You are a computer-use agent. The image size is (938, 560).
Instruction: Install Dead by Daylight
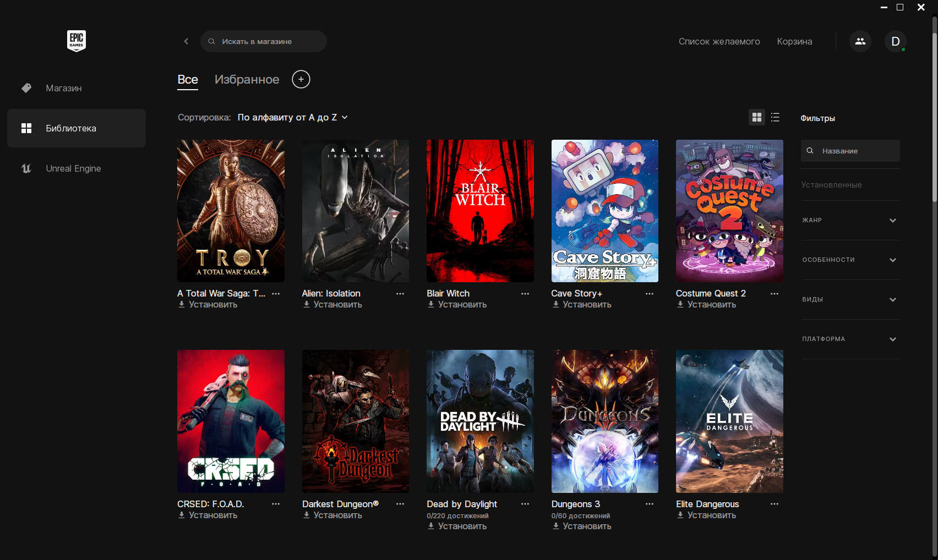[457, 526]
